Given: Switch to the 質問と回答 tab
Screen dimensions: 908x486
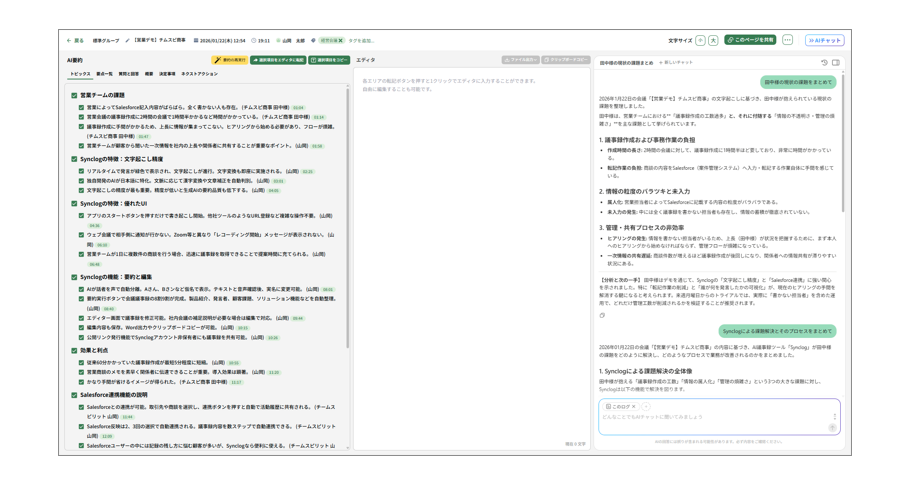Looking at the screenshot, I should tap(129, 74).
